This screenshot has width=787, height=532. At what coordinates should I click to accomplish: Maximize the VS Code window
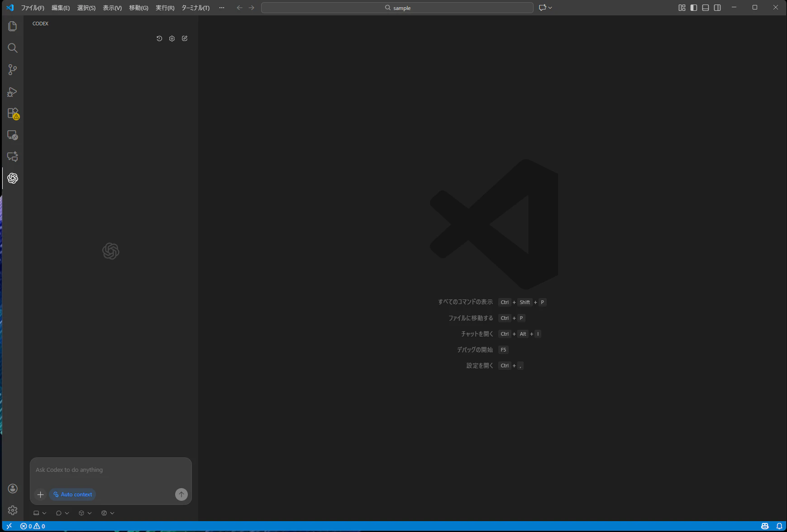755,7
